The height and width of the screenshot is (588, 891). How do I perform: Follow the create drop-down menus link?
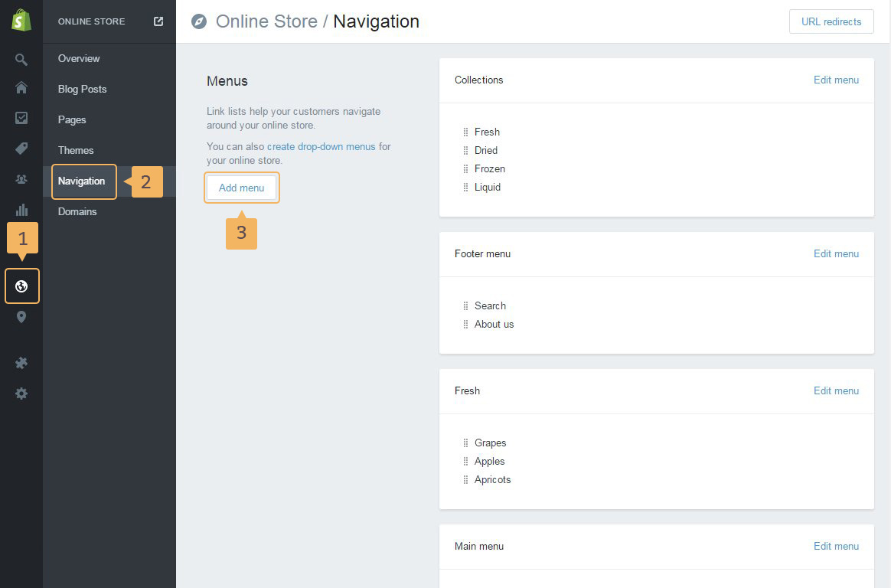[321, 146]
